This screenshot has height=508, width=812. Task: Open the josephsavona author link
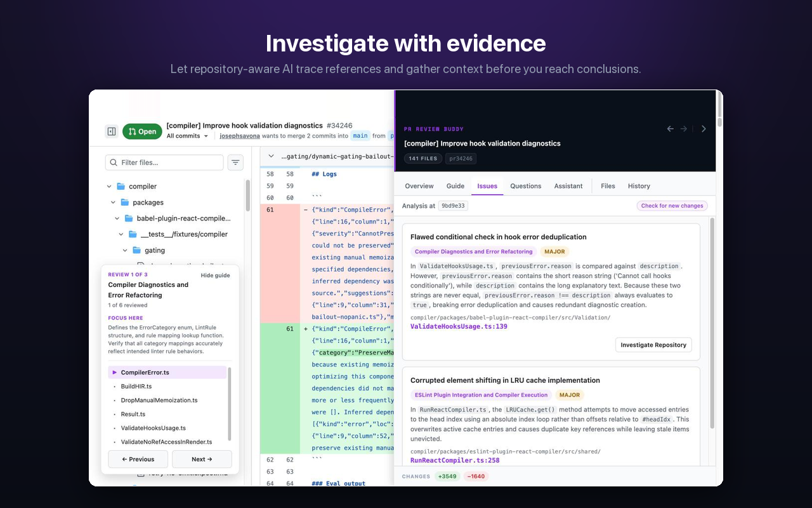coord(240,136)
